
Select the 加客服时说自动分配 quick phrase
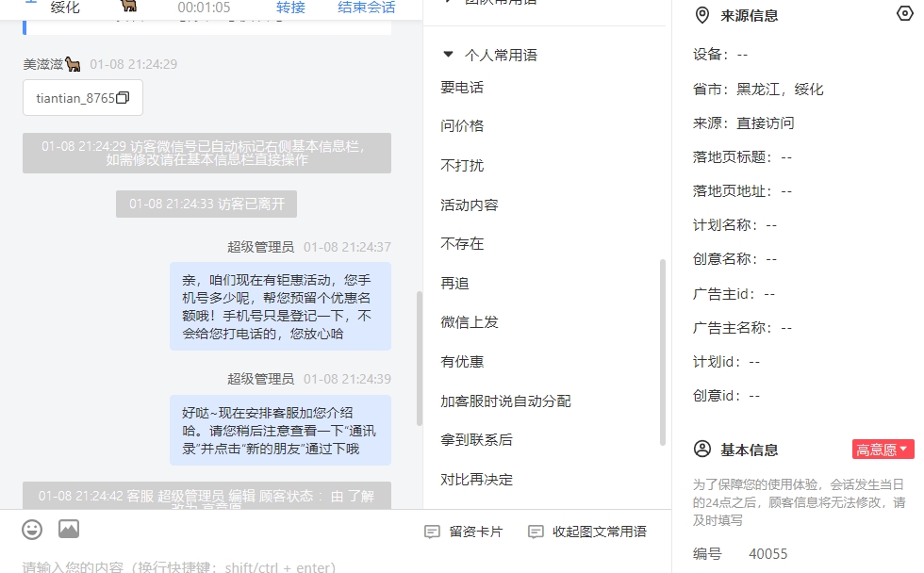[x=505, y=401]
